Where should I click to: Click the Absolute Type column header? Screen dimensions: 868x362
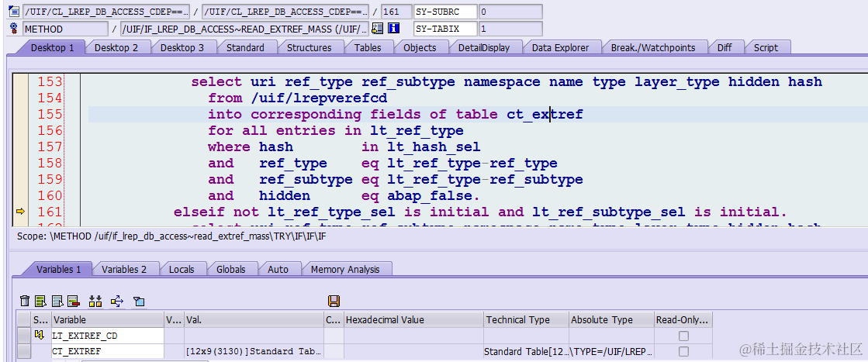(611, 320)
